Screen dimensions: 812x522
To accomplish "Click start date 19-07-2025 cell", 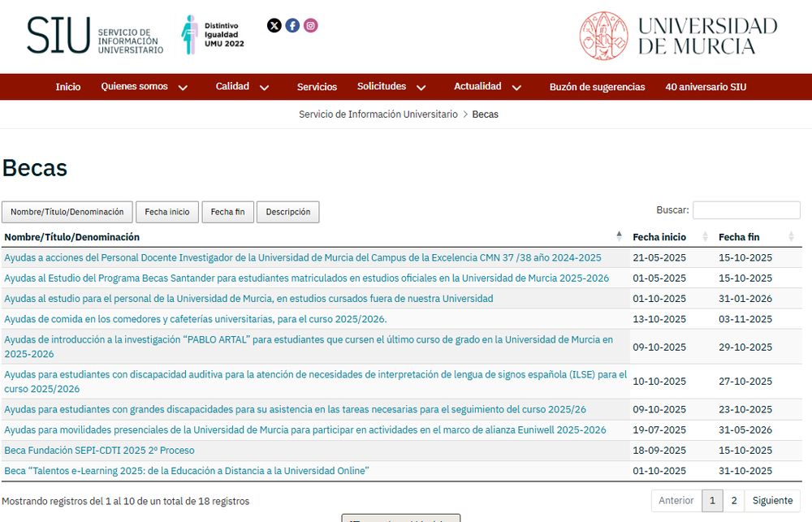I will (x=659, y=429).
